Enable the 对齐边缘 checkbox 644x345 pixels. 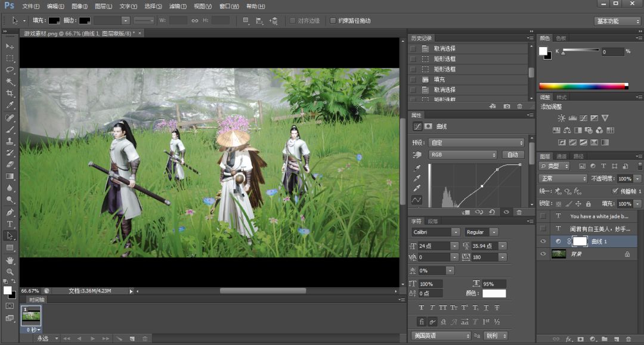click(x=292, y=20)
